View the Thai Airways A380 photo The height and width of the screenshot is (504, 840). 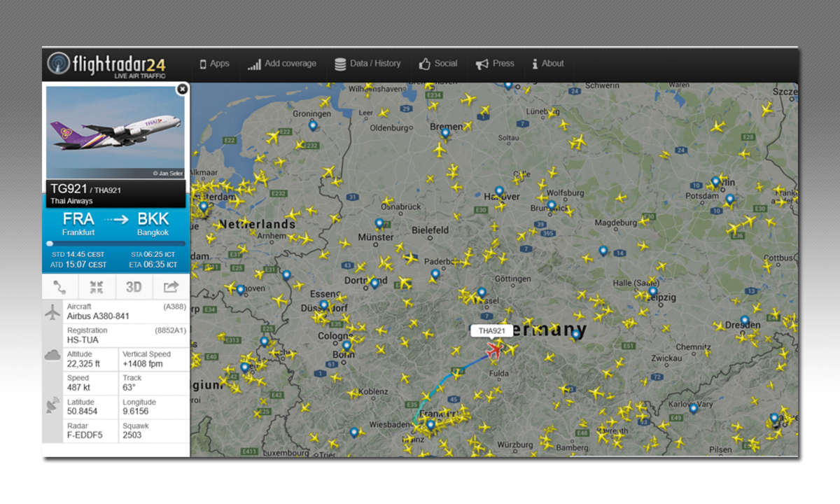115,132
